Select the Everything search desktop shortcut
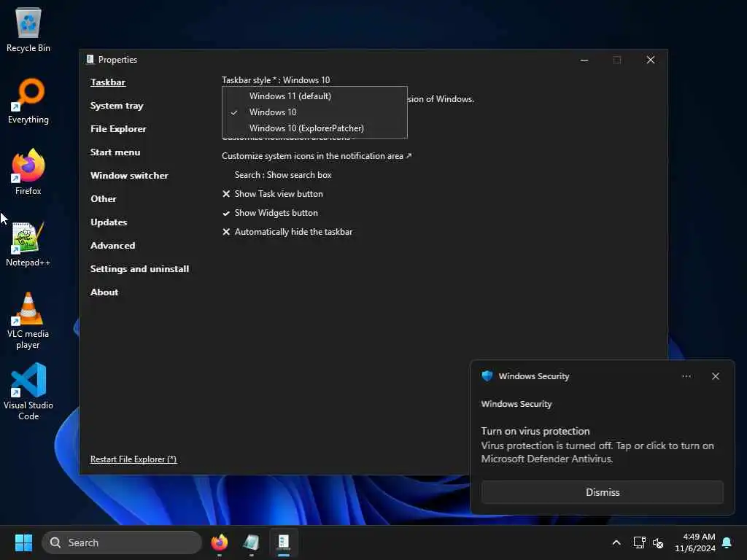This screenshot has height=560, width=747. [x=28, y=101]
